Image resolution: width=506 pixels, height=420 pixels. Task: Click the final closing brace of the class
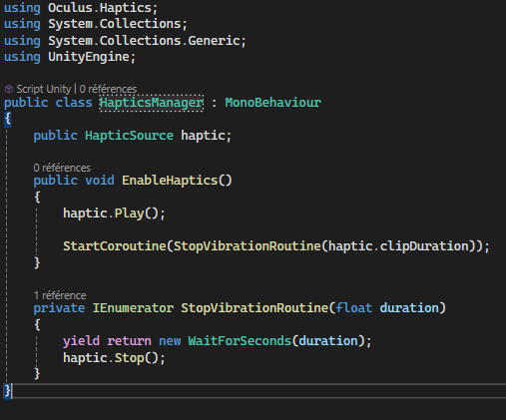tap(7, 390)
